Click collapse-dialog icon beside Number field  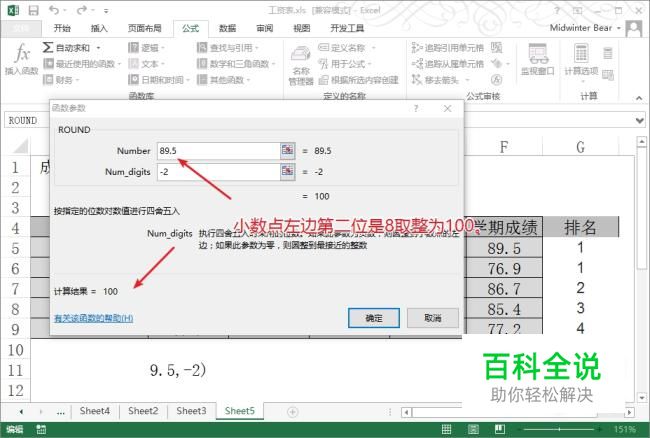[x=287, y=150]
